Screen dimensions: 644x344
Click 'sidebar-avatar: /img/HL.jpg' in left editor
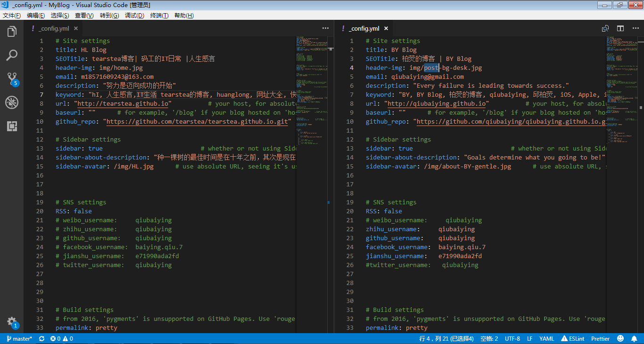[105, 167]
